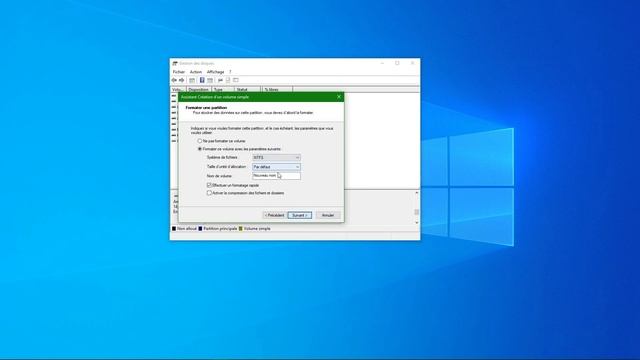Close the volume creation wizard dialog

pyautogui.click(x=339, y=97)
